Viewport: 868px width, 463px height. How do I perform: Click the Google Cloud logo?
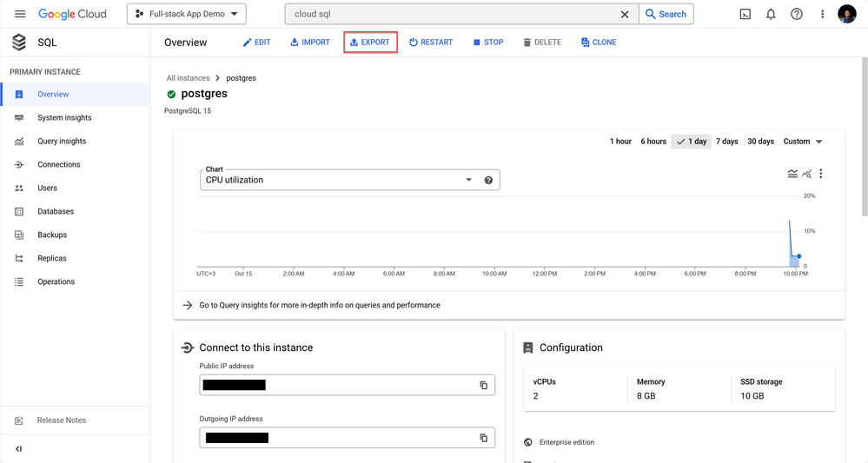[72, 14]
